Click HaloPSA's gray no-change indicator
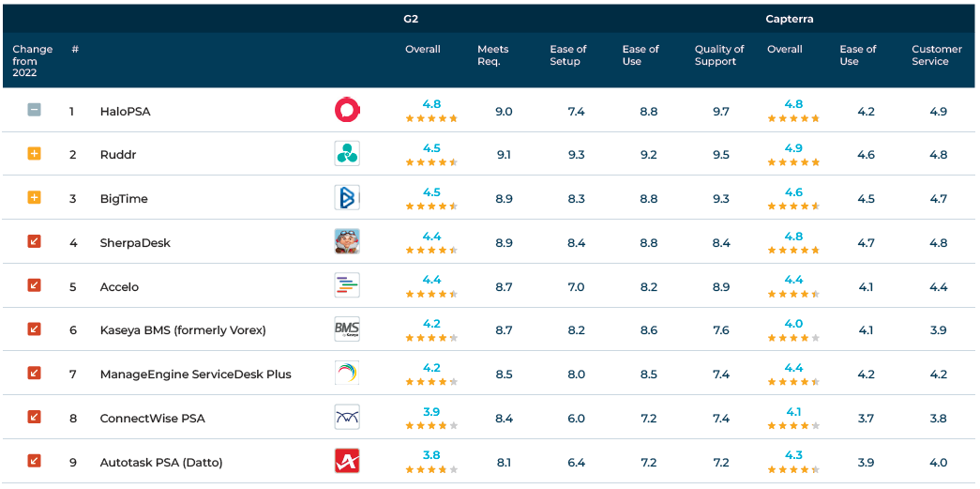 point(34,110)
